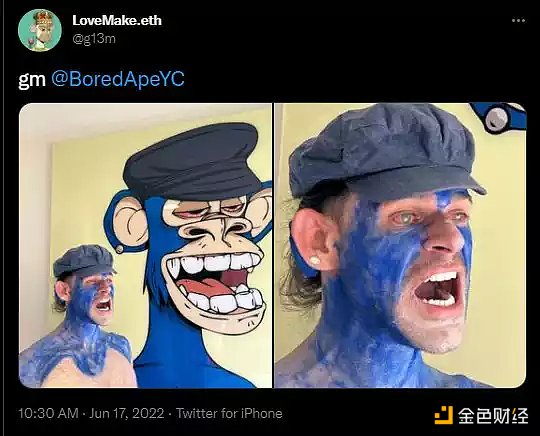Click the man's blue cap in right photo
The width and height of the screenshot is (540, 436).
(384, 152)
